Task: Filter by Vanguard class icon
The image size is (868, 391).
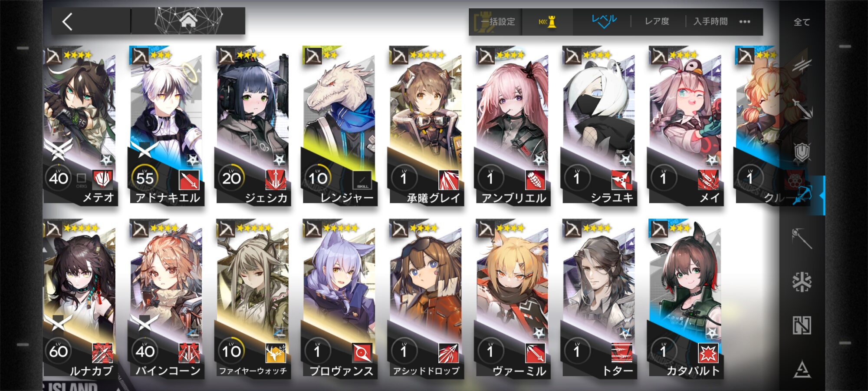Action: 801,65
